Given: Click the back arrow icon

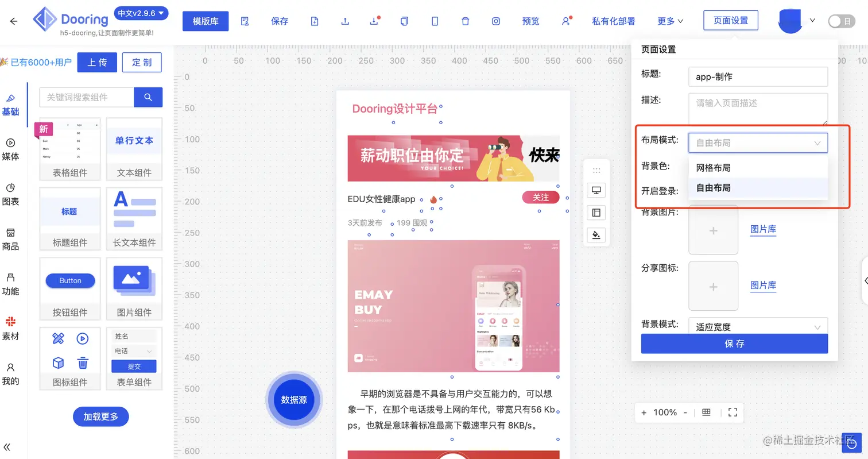Looking at the screenshot, I should (x=14, y=21).
